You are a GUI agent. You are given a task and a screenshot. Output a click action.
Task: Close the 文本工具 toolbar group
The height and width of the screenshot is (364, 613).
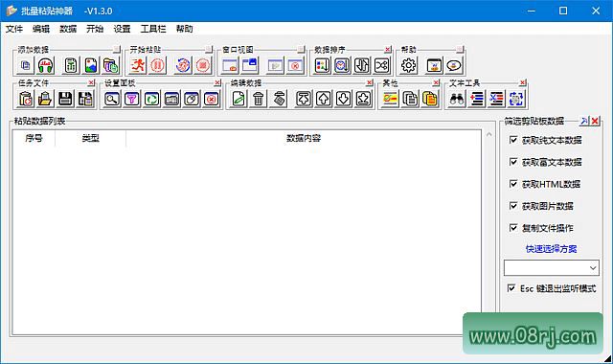[523, 82]
